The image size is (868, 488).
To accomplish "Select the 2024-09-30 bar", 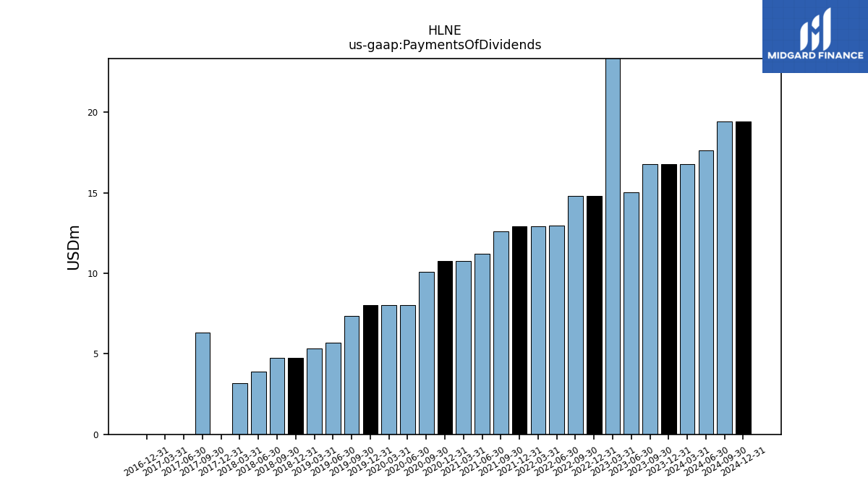I will 724,278.
